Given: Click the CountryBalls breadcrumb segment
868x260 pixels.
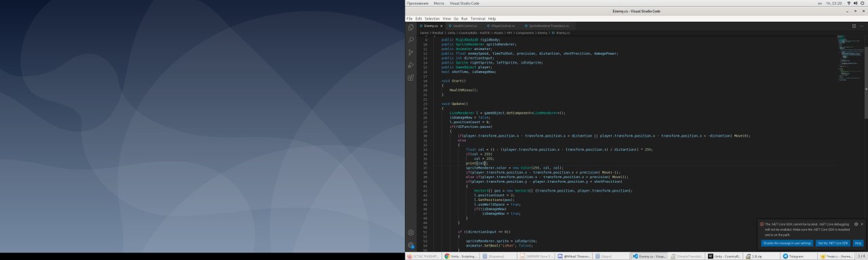Looking at the screenshot, I should click(475, 32).
